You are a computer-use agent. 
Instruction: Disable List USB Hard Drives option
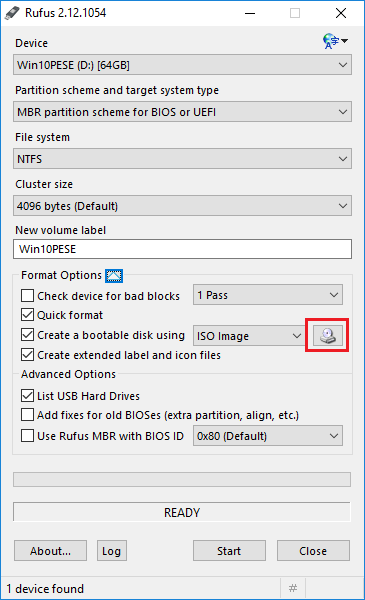pyautogui.click(x=27, y=395)
